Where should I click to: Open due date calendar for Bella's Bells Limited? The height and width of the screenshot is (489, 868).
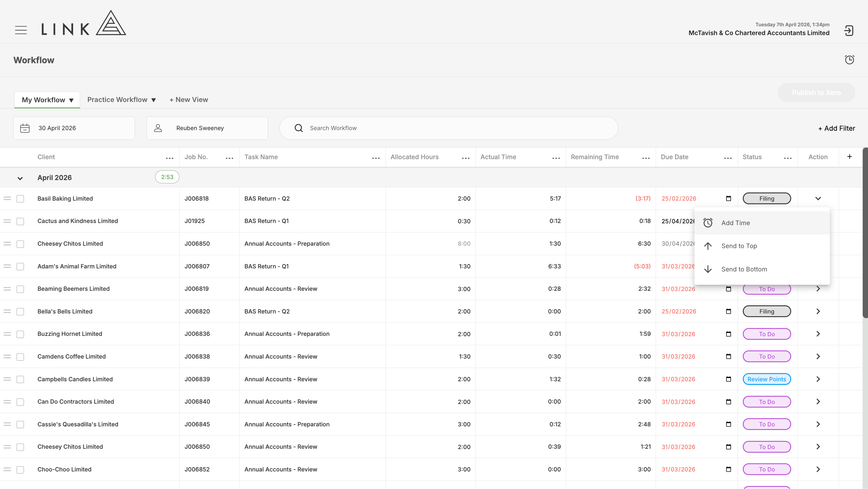729,311
